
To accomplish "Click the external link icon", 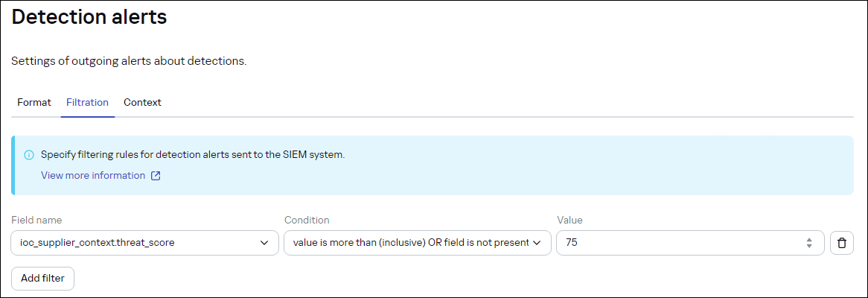I will [156, 176].
